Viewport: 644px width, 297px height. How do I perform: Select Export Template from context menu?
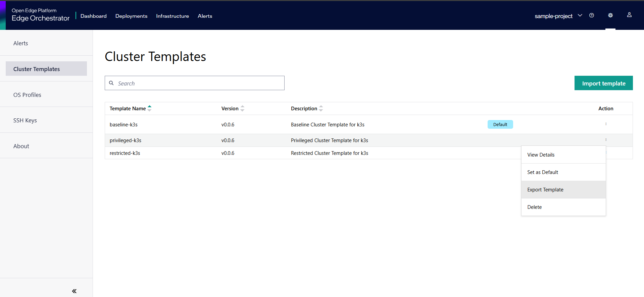[x=545, y=190]
